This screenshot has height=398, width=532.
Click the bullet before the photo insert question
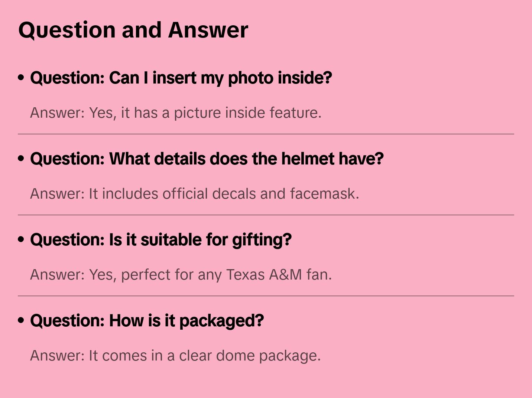[x=21, y=78]
